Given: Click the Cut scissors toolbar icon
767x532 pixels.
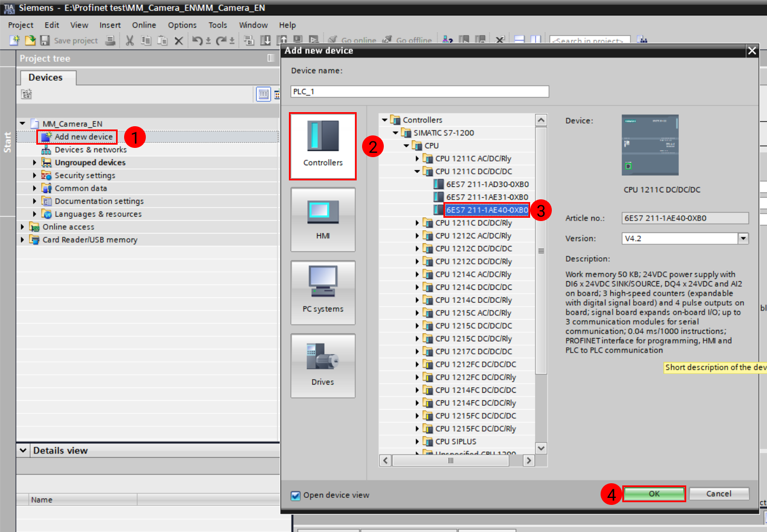Looking at the screenshot, I should (x=130, y=41).
